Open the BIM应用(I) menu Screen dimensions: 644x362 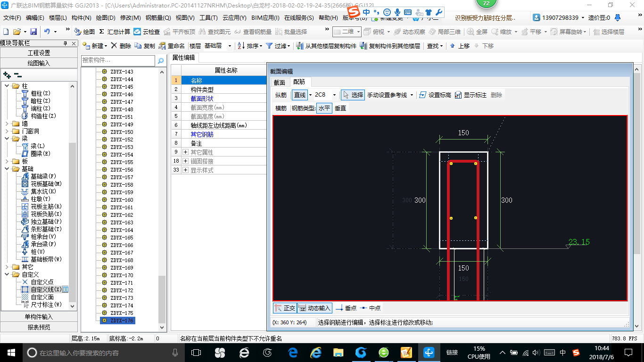coord(265,17)
